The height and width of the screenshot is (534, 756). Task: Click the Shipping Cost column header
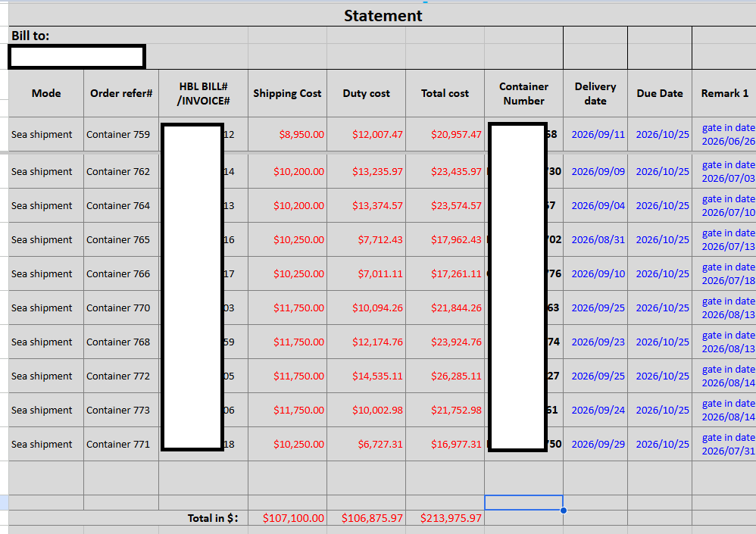tap(287, 93)
